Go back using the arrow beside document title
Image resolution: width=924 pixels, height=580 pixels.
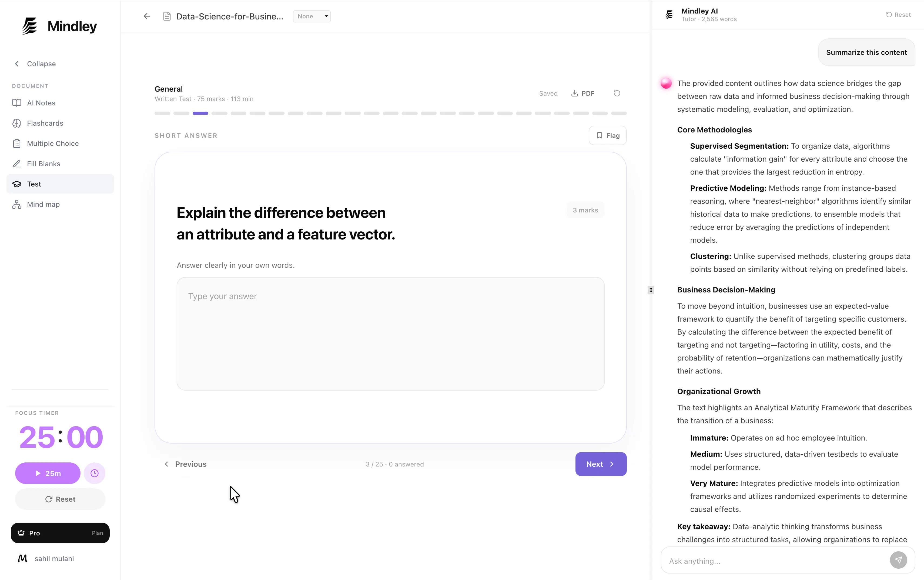[x=147, y=16]
